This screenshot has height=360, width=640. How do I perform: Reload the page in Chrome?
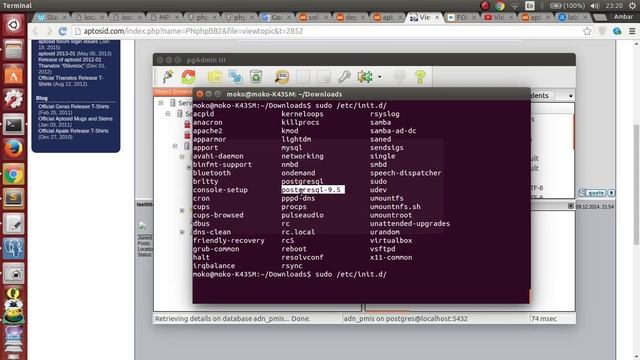point(62,31)
